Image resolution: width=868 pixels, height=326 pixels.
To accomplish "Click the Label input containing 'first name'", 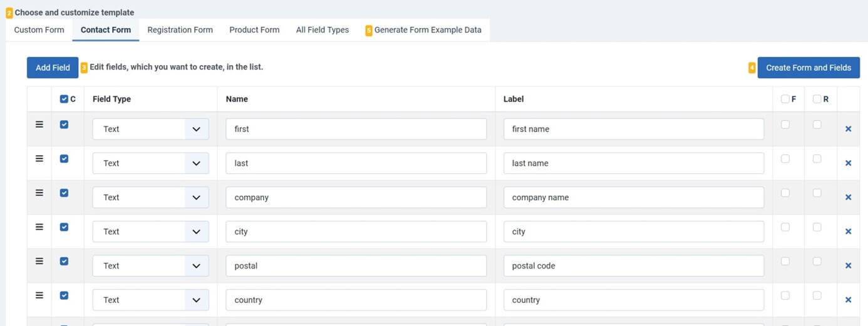I will [634, 129].
